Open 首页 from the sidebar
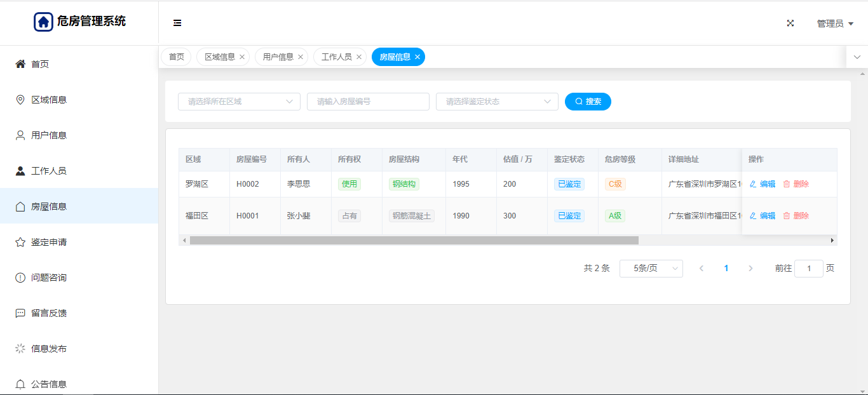The height and width of the screenshot is (395, 868). click(x=40, y=64)
